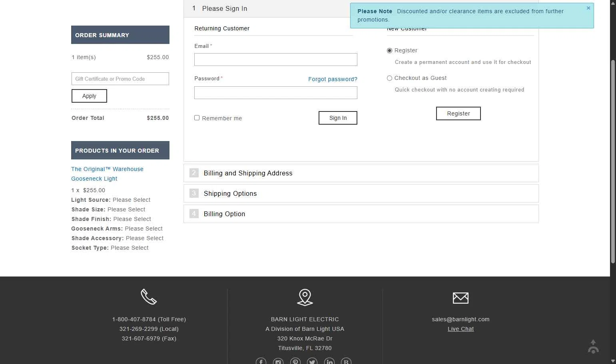Click '1 x $255.00' quantity text
The height and width of the screenshot is (364, 616).
click(88, 190)
